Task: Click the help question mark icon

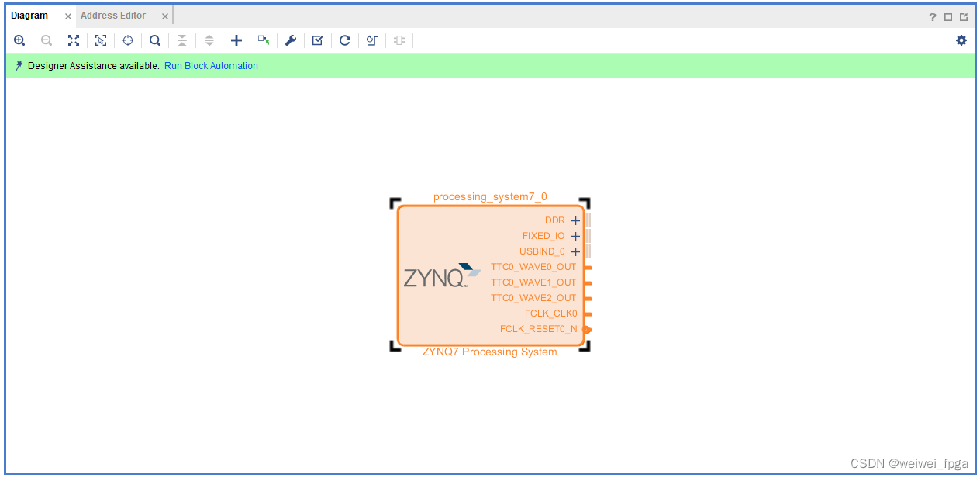Action: [932, 16]
